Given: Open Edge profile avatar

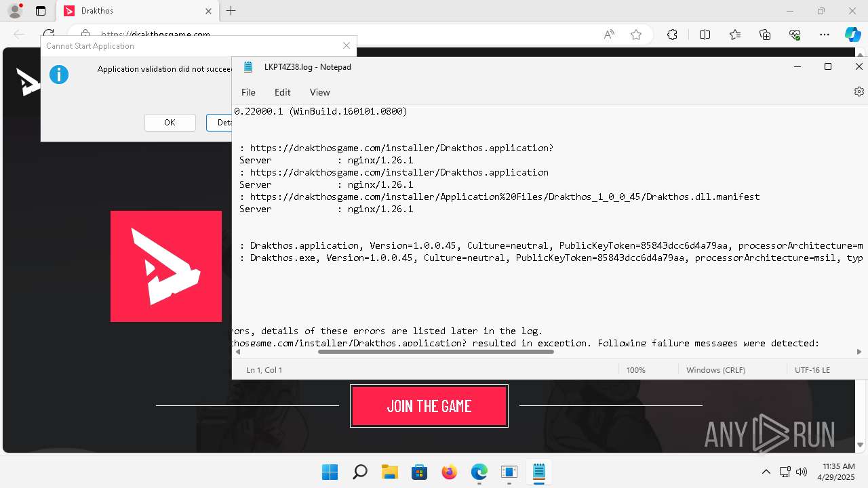Looking at the screenshot, I should (x=14, y=11).
